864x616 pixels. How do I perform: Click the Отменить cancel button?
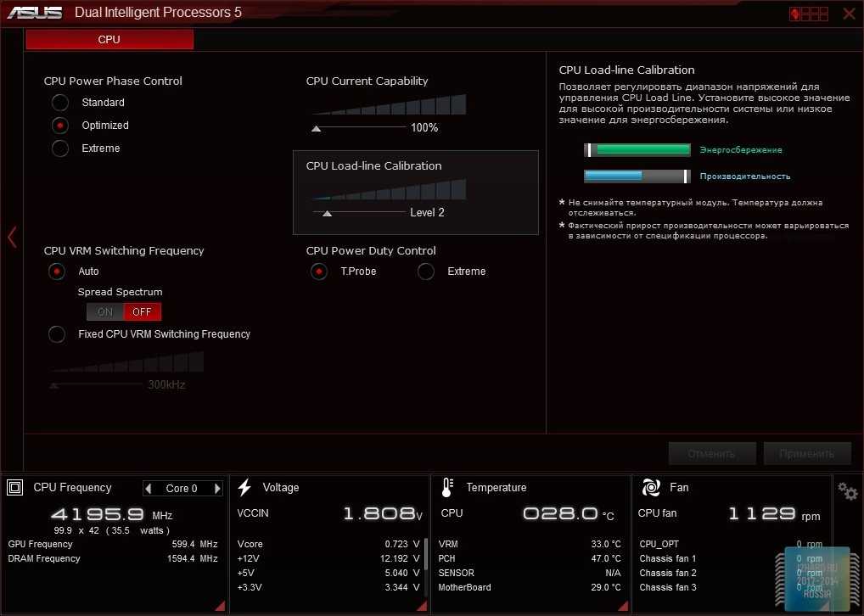[710, 453]
